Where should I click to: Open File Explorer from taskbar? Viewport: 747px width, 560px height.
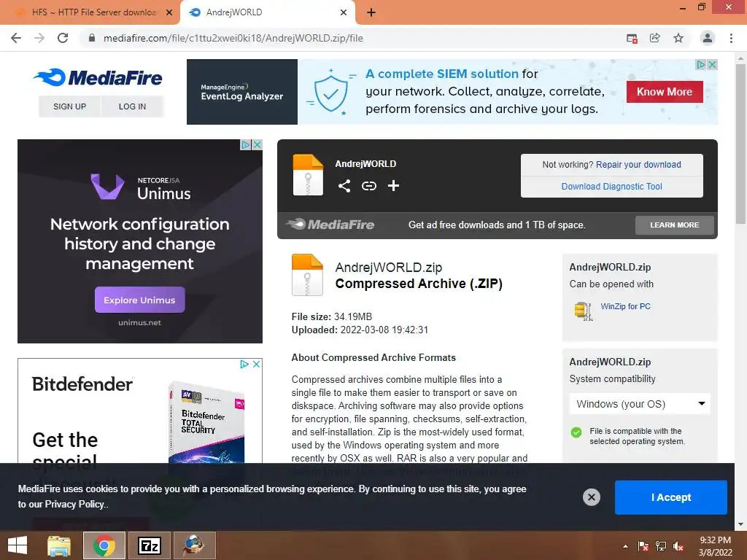[x=59, y=545]
